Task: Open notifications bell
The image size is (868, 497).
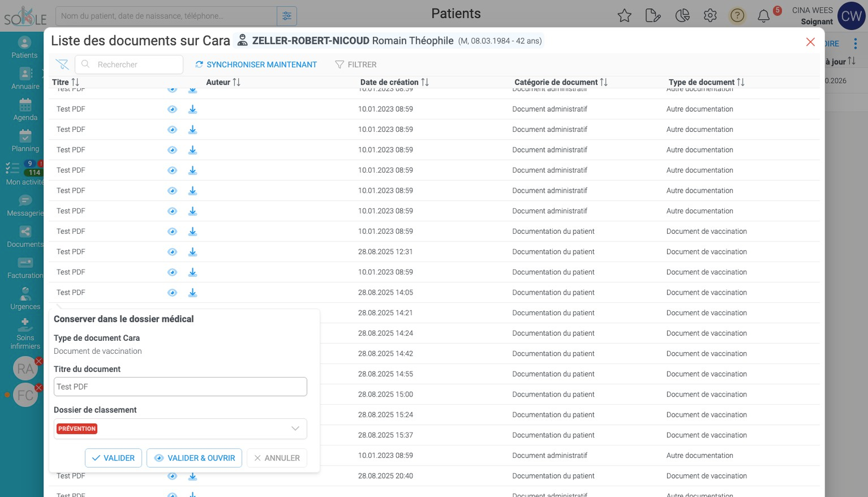Action: [764, 16]
